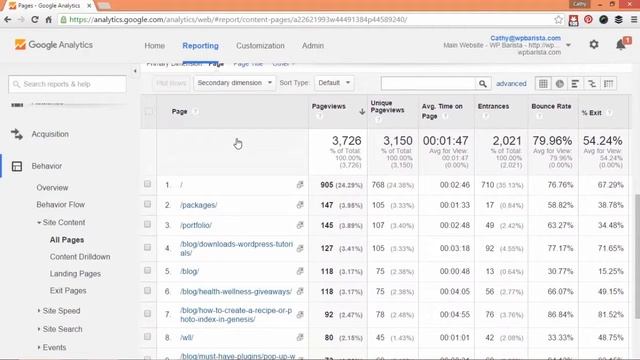Check the box for the /packages/ row
The height and width of the screenshot is (360, 640).
pos(147,204)
